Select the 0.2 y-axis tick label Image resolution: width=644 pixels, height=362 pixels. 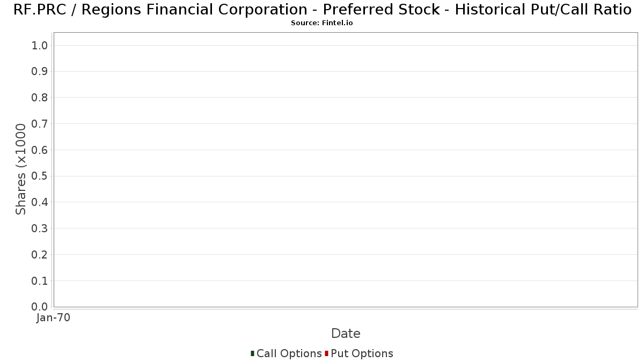40,255
